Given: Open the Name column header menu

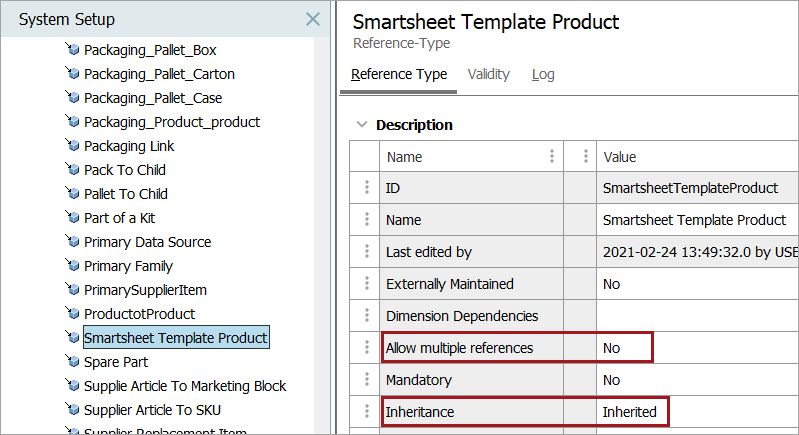Looking at the screenshot, I should [551, 156].
